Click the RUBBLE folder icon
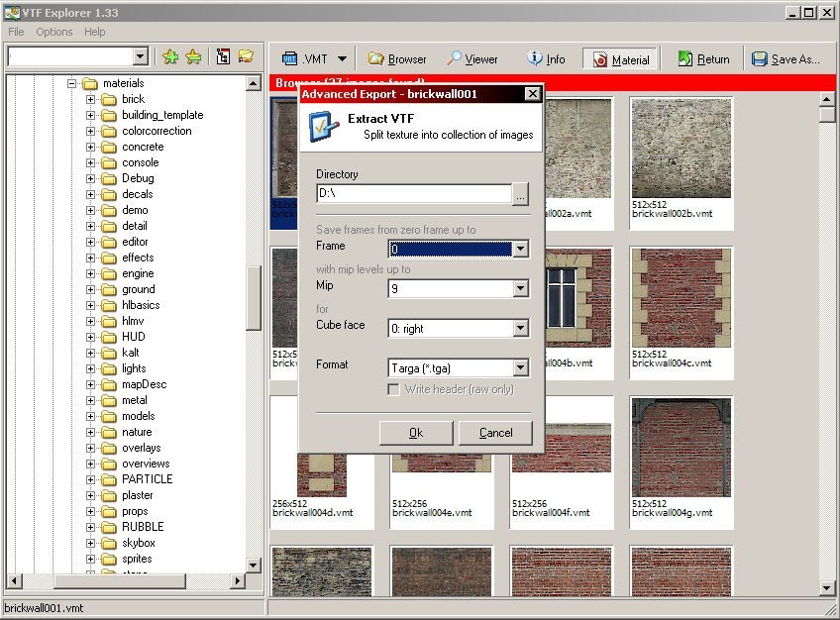Viewport: 840px width, 620px height. tap(109, 527)
